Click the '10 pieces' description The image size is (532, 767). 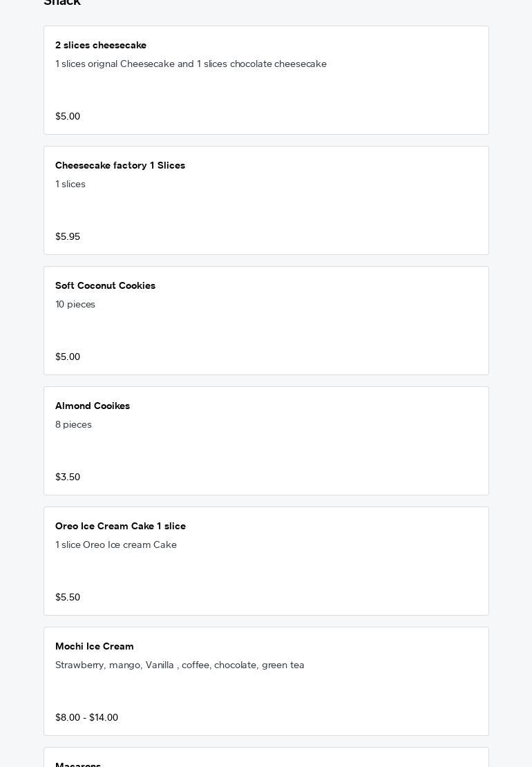(75, 305)
